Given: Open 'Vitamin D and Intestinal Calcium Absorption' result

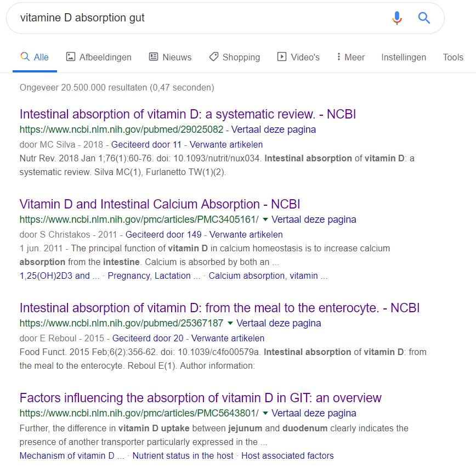Looking at the screenshot, I should click(x=160, y=204).
